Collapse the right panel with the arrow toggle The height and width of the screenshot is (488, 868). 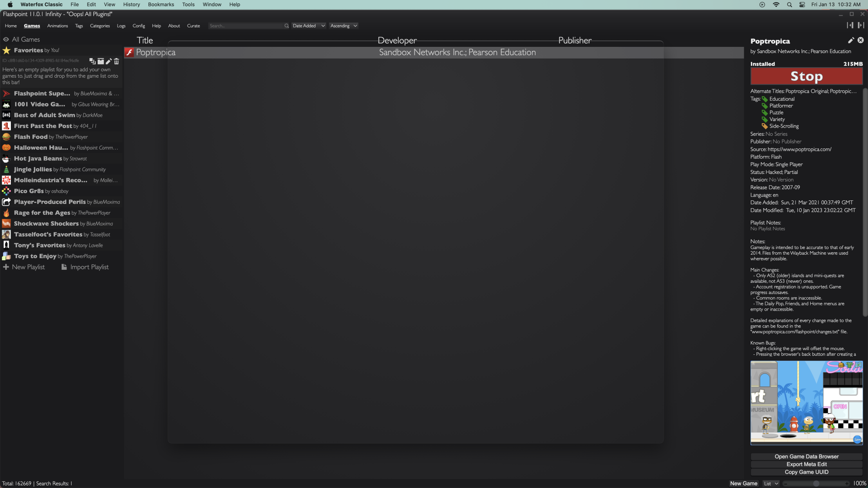[861, 25]
